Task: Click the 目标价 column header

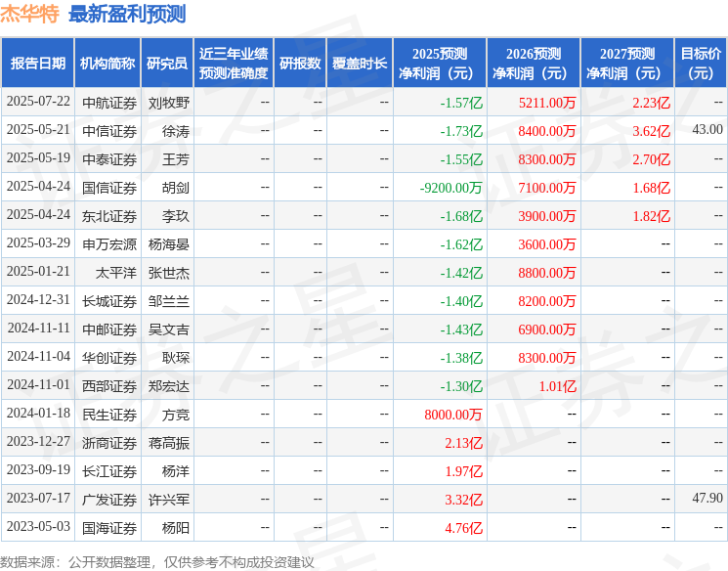Action: (701, 64)
